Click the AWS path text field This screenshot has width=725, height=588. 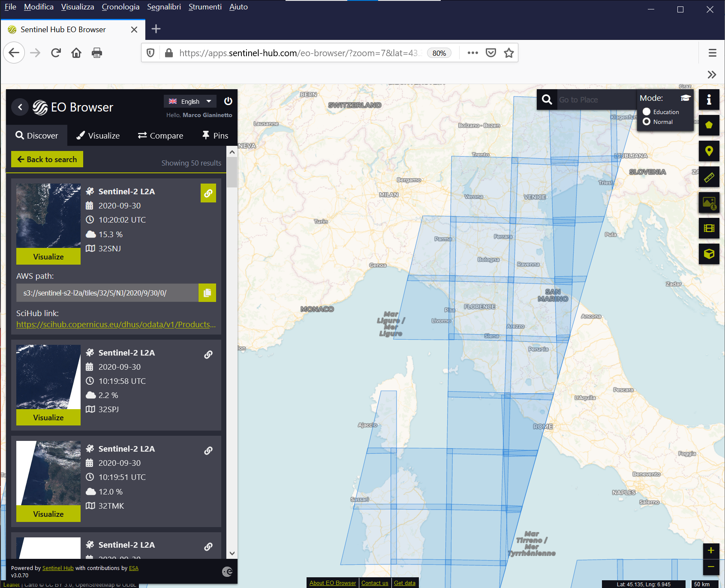click(107, 293)
